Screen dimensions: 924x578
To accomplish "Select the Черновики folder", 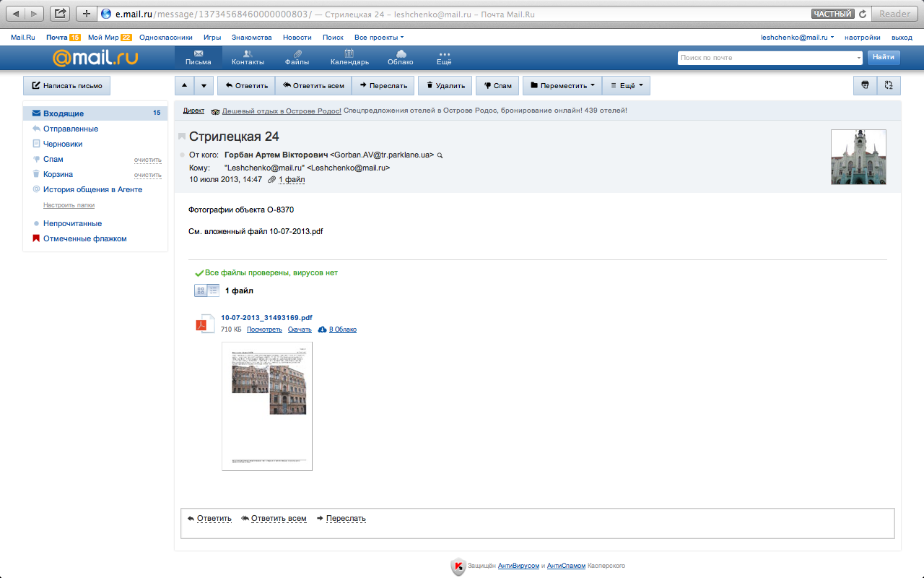I will pos(62,144).
